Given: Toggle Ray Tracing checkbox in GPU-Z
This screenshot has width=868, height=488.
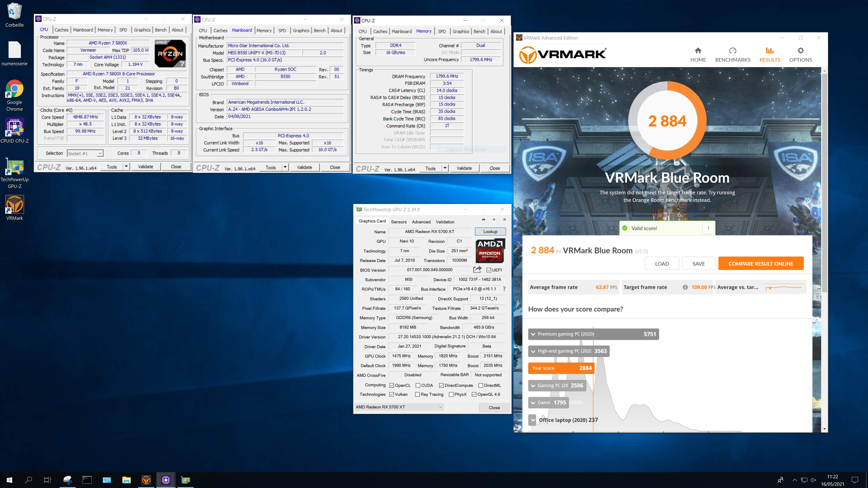Looking at the screenshot, I should click(x=417, y=394).
